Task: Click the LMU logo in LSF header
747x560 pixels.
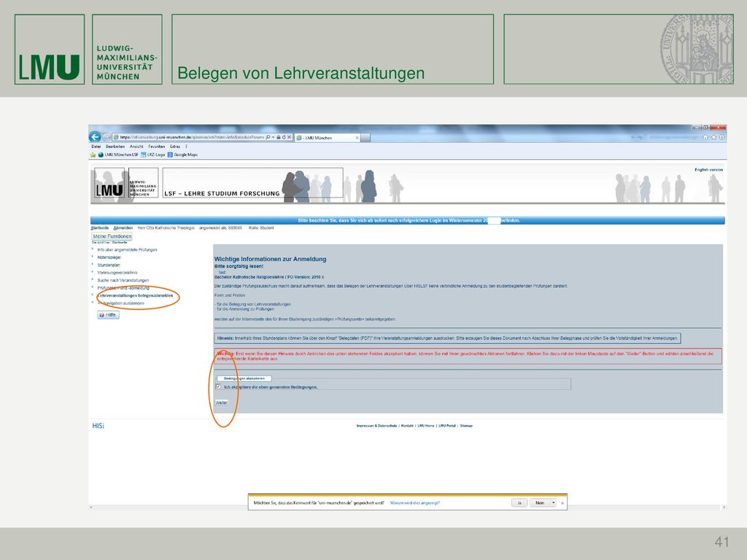Action: [109, 183]
